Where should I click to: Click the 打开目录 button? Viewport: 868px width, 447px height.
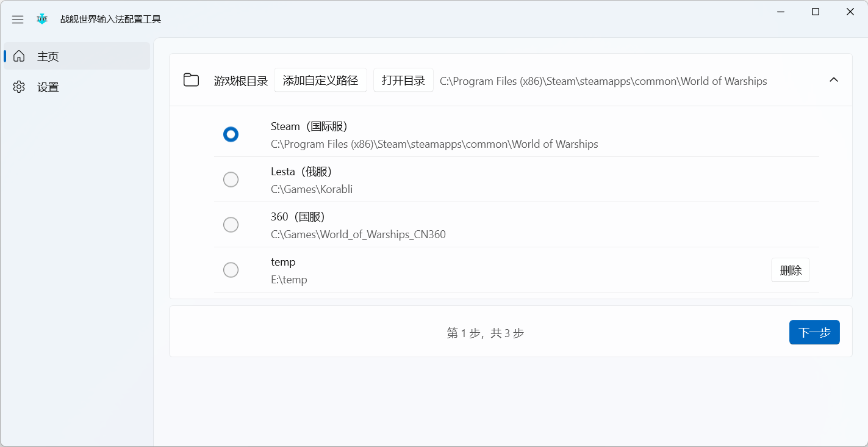coord(403,80)
